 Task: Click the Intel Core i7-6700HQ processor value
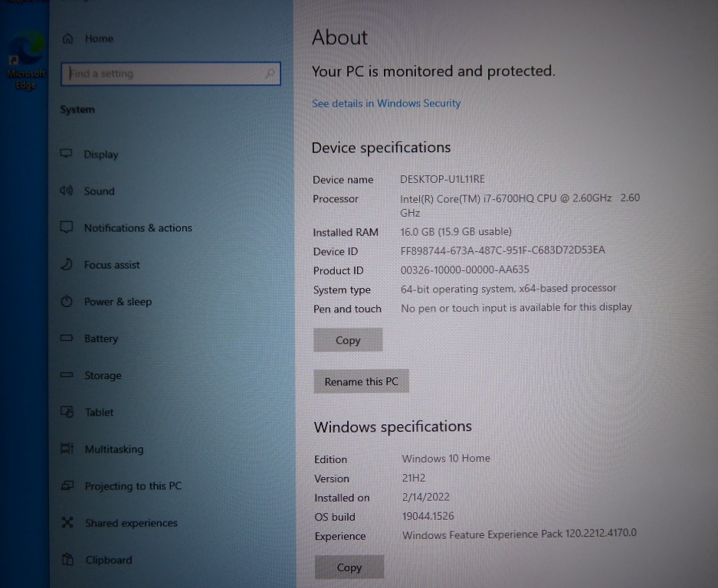tap(520, 205)
